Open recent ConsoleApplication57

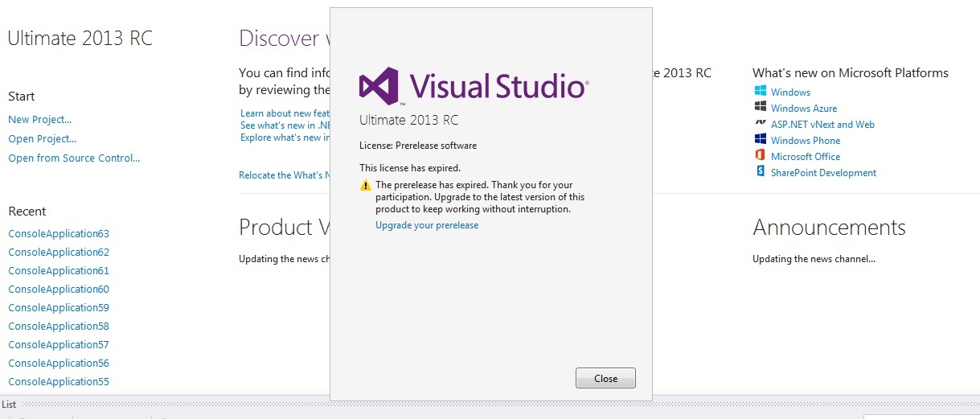59,345
